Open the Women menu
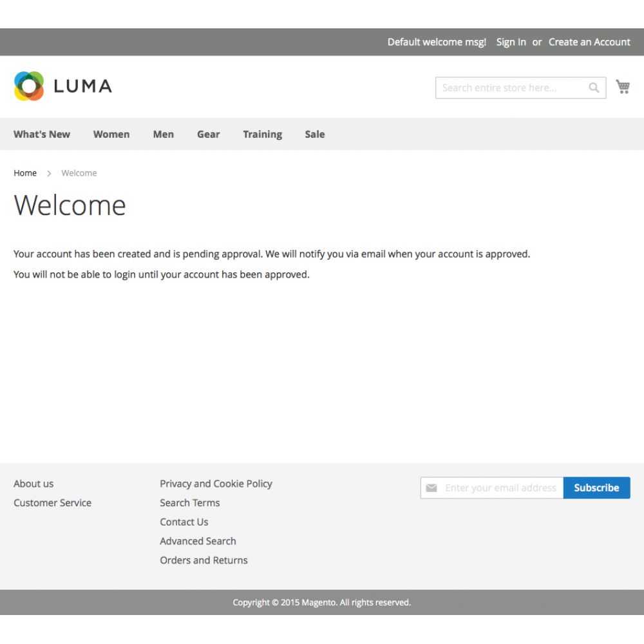This screenshot has width=644, height=644. [111, 134]
